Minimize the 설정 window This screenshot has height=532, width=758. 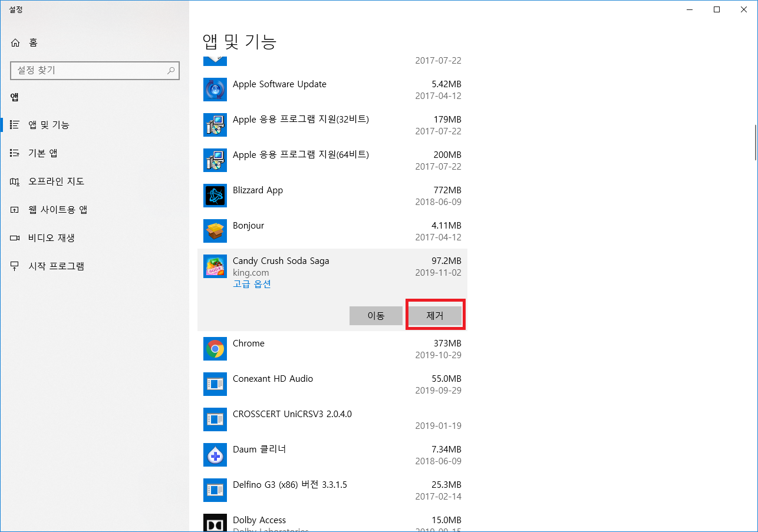pos(690,9)
